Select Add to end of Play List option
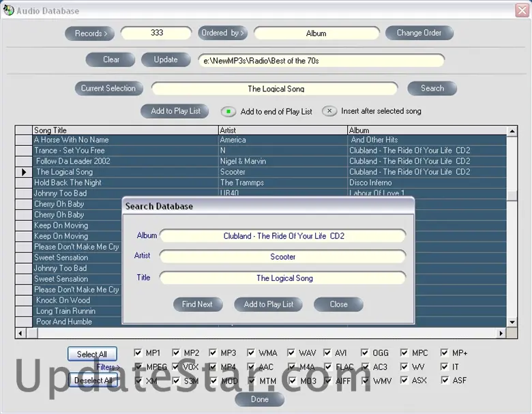Screen dimensions: 532x414 228,111
